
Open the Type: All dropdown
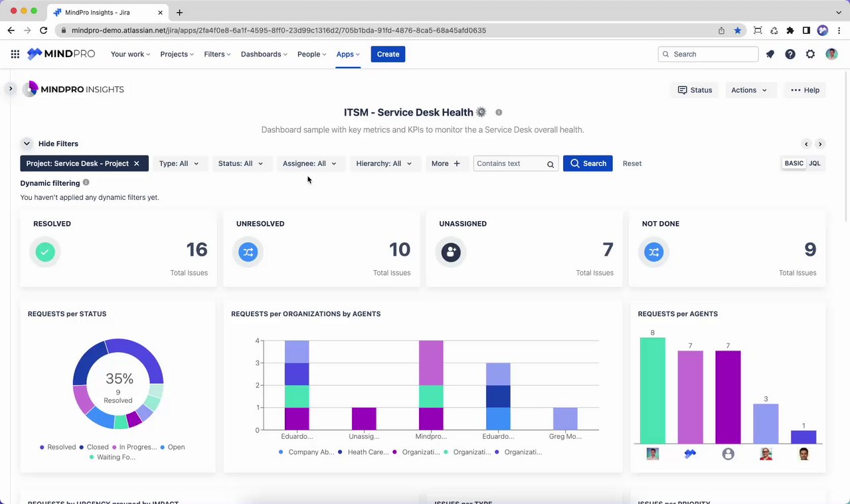click(x=179, y=163)
